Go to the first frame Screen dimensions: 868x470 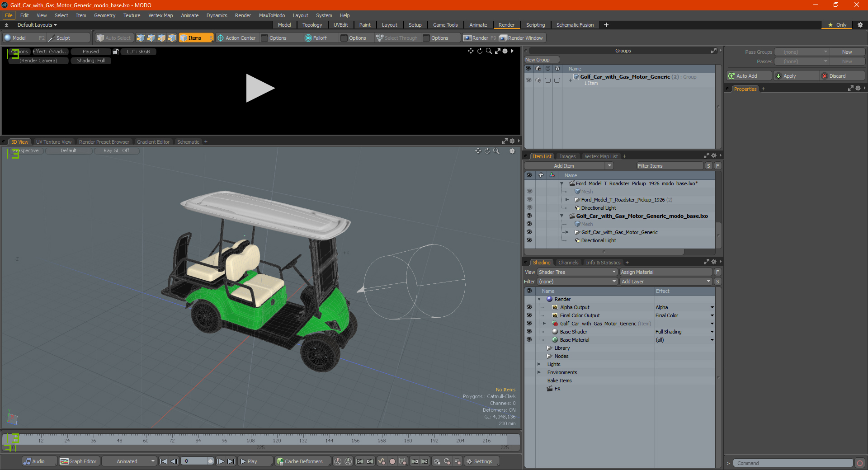(164, 461)
